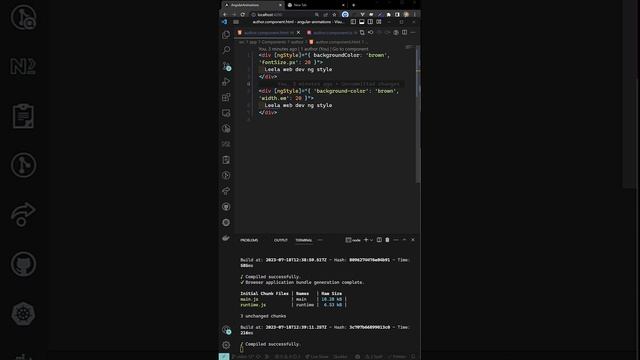Select the TERMINAL panel tab

point(304,240)
